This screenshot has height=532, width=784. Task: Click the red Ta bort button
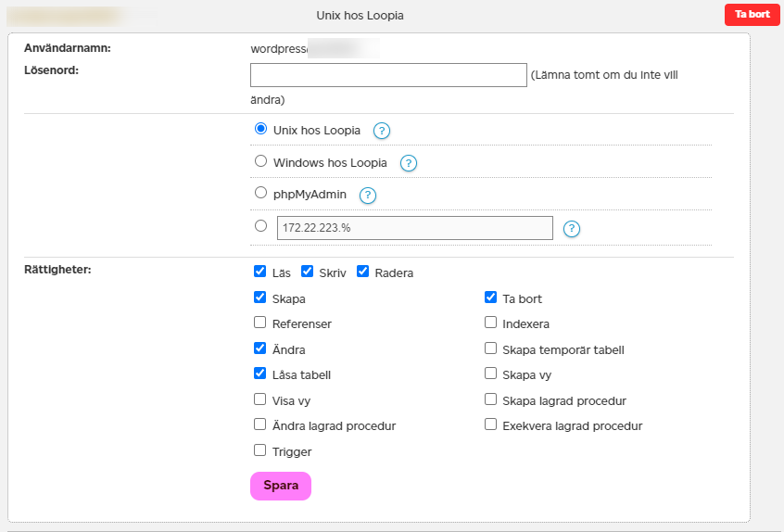pos(752,15)
